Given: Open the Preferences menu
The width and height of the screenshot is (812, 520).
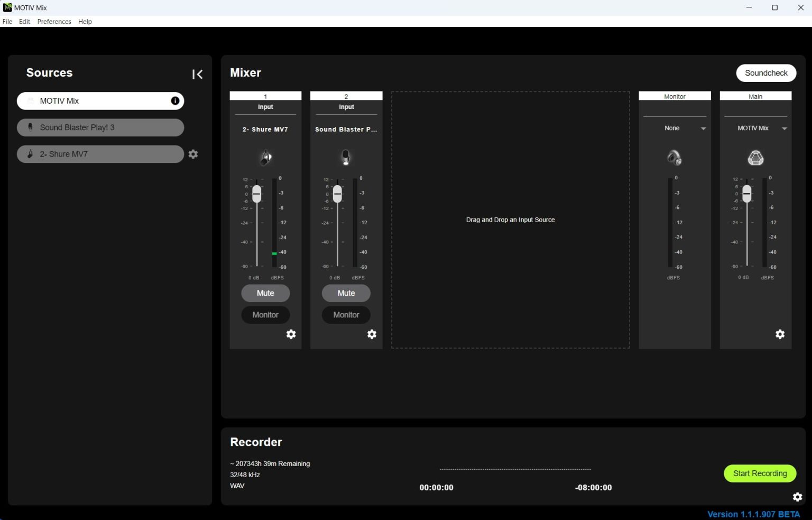Looking at the screenshot, I should 54,21.
